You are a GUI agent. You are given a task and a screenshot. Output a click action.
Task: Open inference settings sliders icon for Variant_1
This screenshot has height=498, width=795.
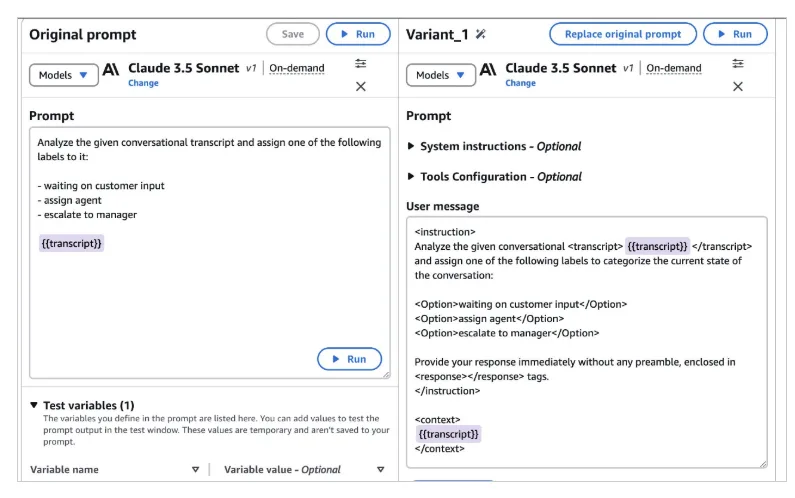[x=738, y=64]
